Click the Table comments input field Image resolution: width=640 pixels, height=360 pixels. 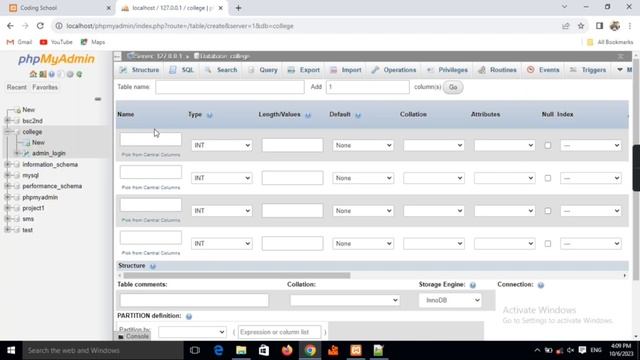[x=194, y=300]
